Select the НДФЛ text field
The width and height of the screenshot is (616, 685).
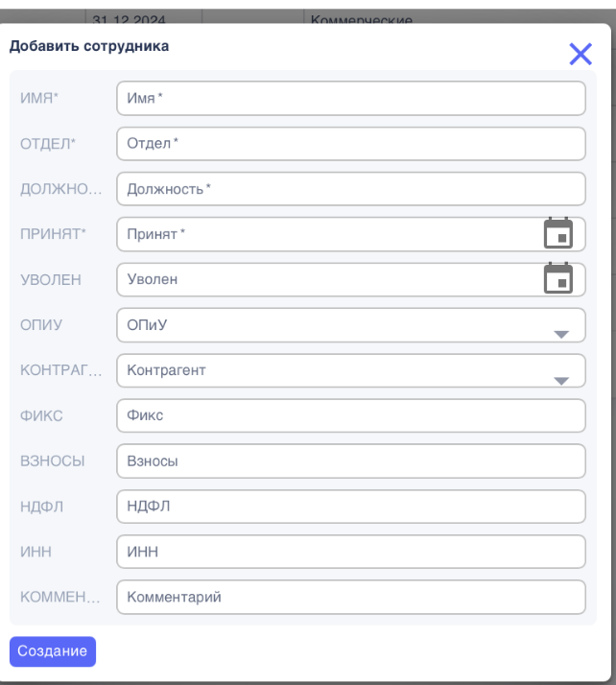350,507
